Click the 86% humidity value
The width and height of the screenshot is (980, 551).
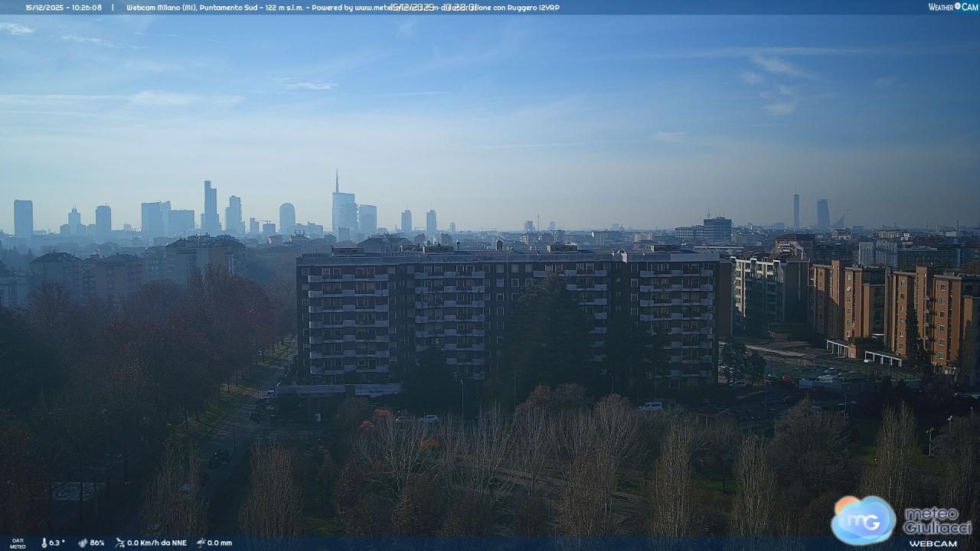[97, 543]
